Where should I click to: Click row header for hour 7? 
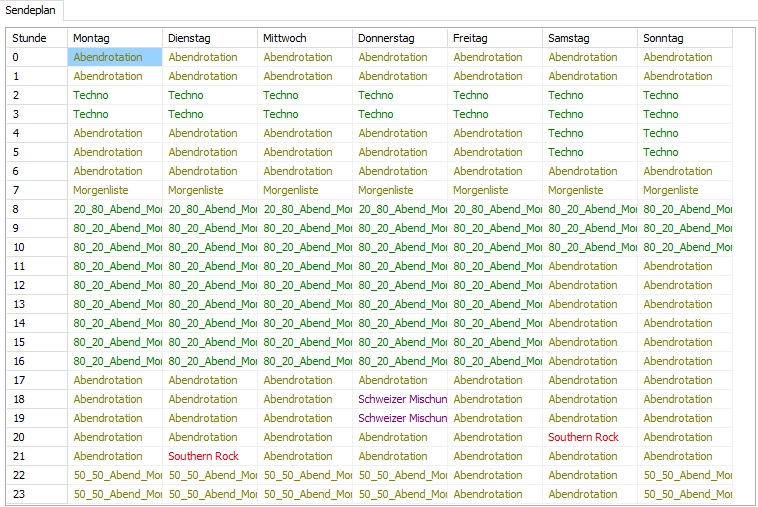(37, 190)
